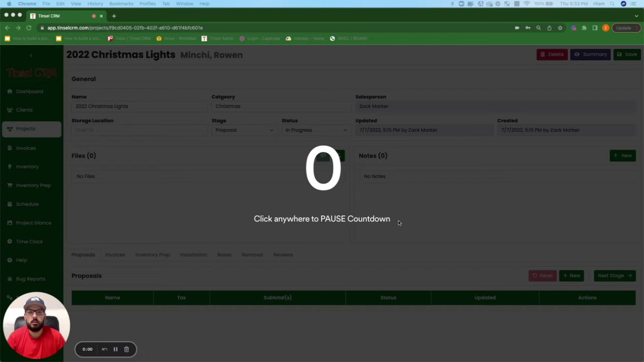The image size is (644, 362).
Task: Click the Chrome Update button
Action: (x=625, y=28)
